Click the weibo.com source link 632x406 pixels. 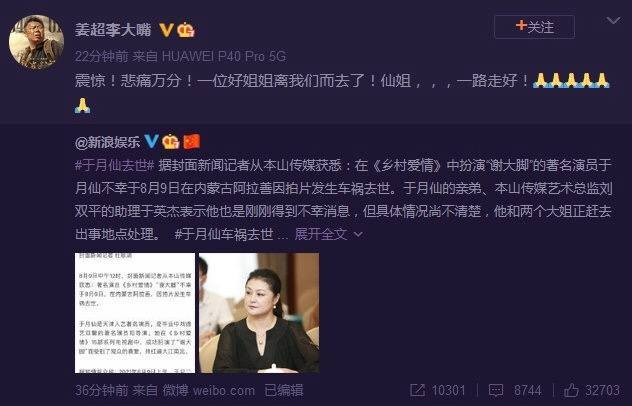point(224,390)
